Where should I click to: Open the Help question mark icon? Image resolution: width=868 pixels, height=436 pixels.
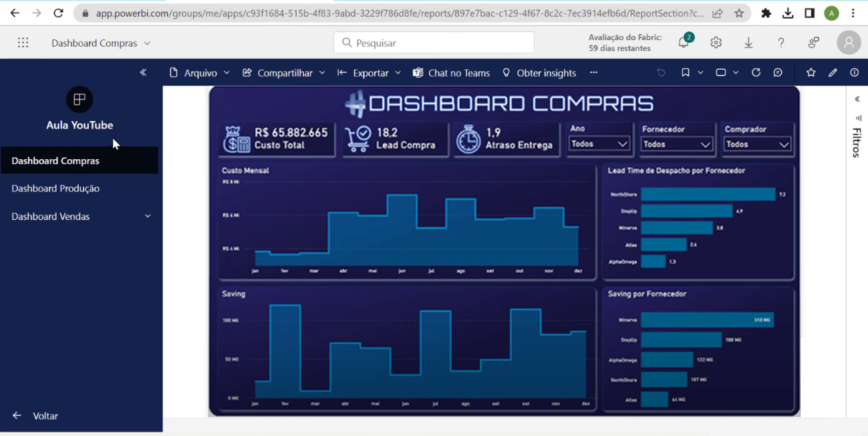point(781,41)
